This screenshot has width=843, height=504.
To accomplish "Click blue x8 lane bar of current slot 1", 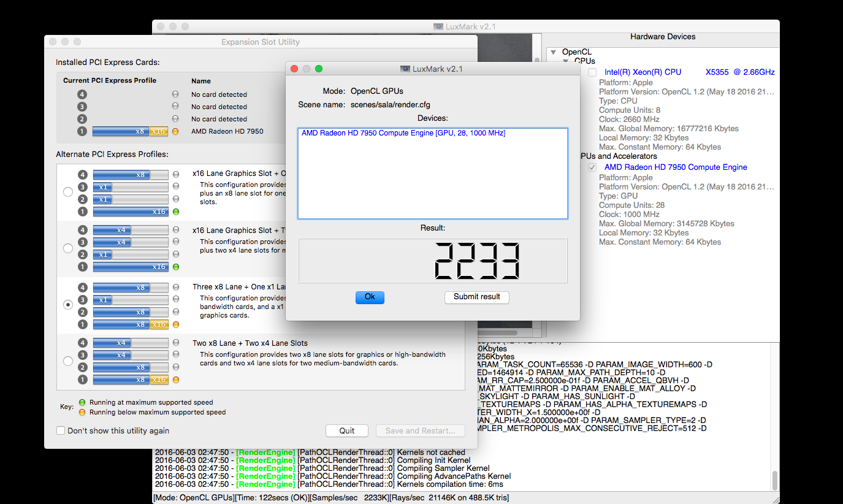I will coord(121,131).
